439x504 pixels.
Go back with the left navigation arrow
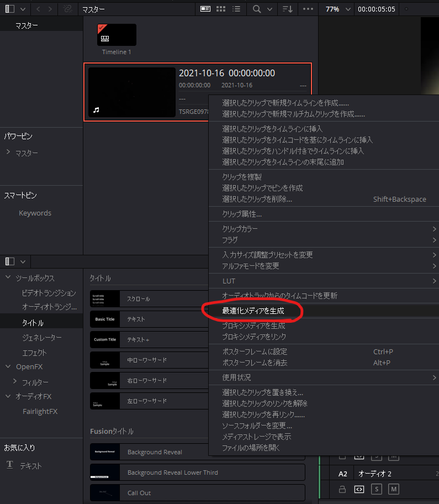(38, 9)
